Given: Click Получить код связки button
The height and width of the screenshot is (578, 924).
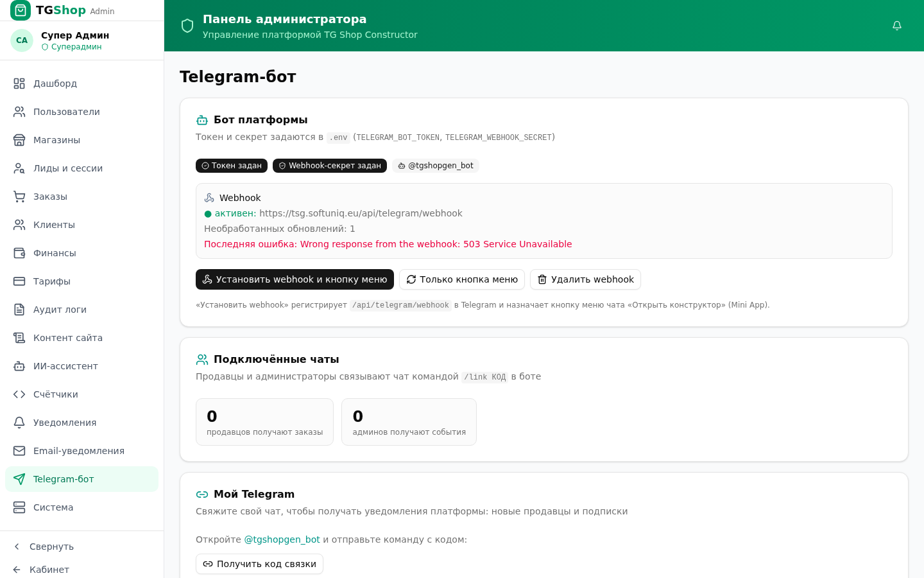Looking at the screenshot, I should click(259, 564).
